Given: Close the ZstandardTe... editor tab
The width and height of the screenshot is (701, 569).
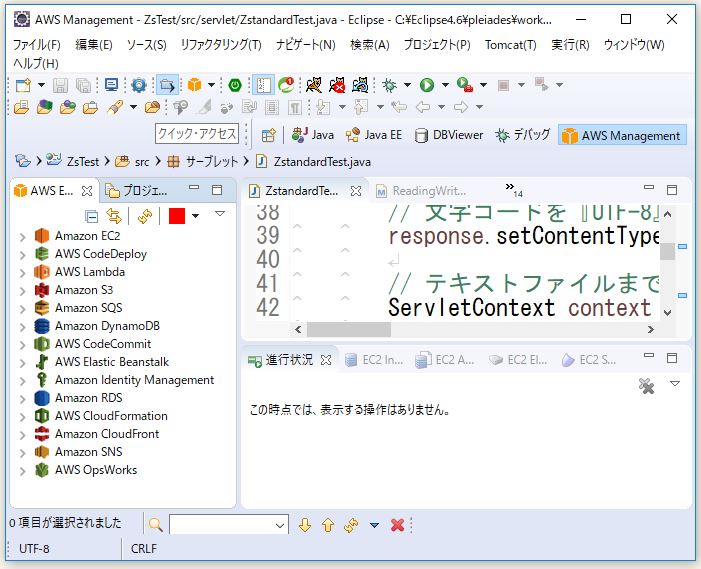Looking at the screenshot, I should 356,191.
